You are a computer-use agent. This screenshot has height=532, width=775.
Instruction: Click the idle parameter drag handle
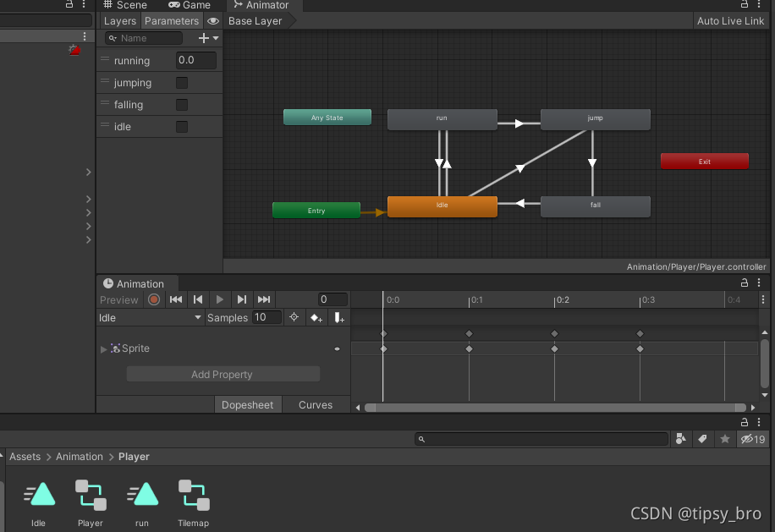click(x=104, y=125)
